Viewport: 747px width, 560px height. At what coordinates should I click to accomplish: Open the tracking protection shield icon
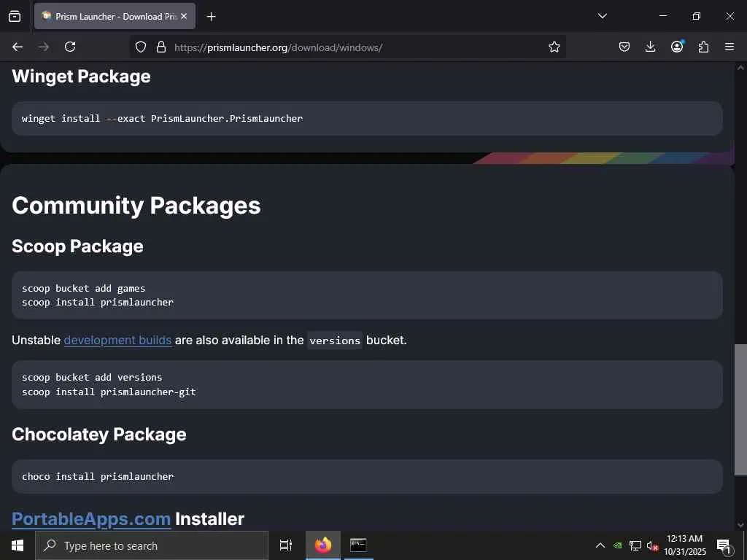pyautogui.click(x=141, y=47)
